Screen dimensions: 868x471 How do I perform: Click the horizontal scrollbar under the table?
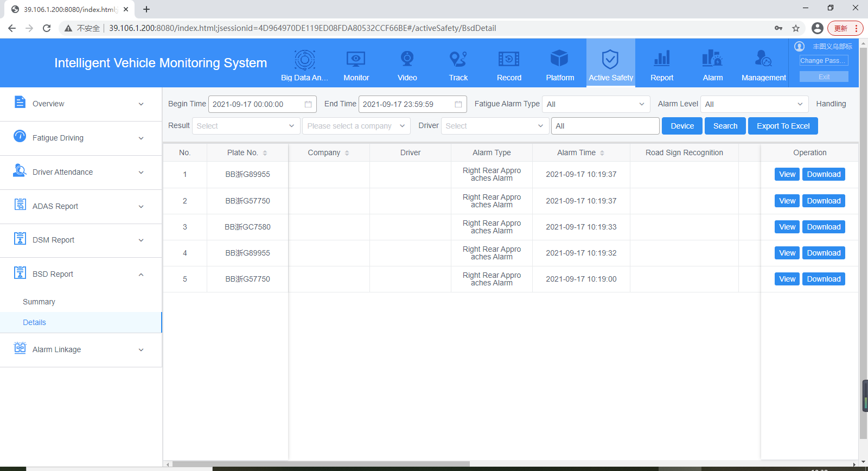click(x=320, y=464)
